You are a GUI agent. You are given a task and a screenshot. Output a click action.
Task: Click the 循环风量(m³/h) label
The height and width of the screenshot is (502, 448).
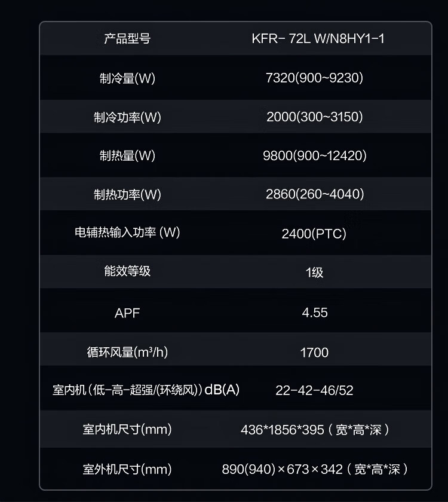pyautogui.click(x=127, y=353)
